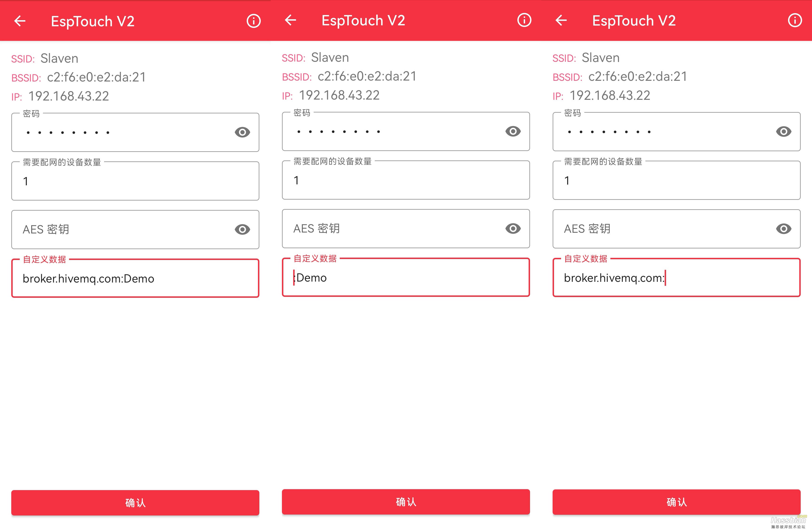The width and height of the screenshot is (812, 531).
Task: Tap the 确认 button in the left screen
Action: [135, 503]
